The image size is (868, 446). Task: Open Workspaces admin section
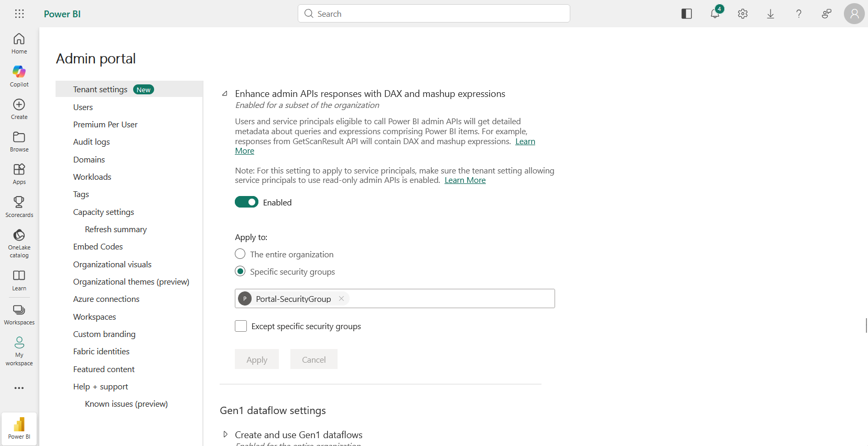coord(95,317)
